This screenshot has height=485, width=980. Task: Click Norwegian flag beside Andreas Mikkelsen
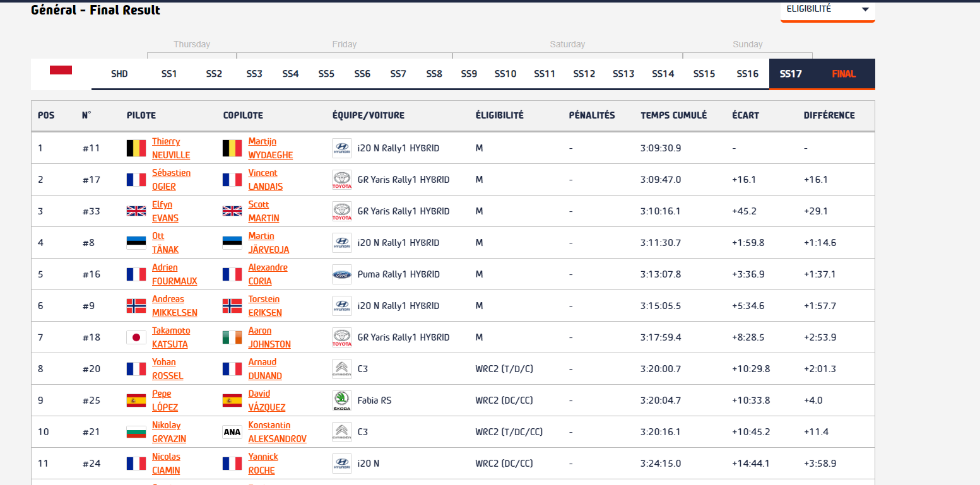coord(136,306)
